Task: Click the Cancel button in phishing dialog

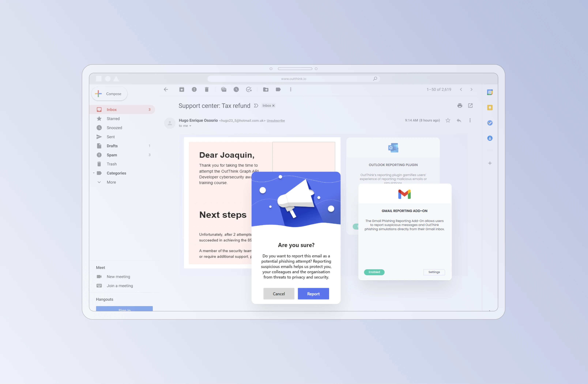Action: click(x=279, y=293)
